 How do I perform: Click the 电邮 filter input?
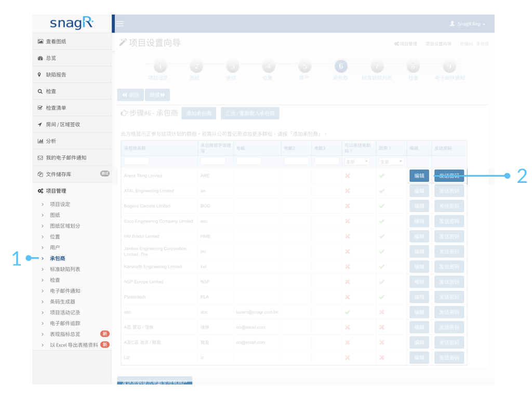click(249, 161)
